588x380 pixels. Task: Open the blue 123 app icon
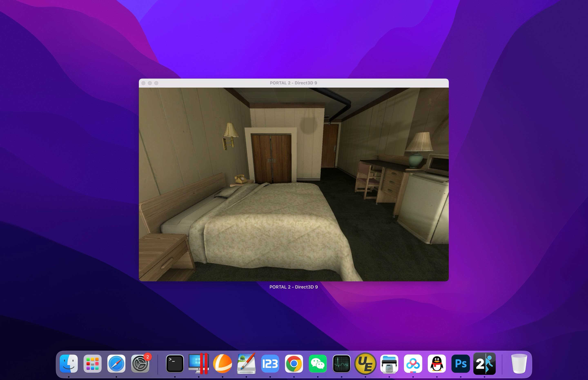pyautogui.click(x=270, y=363)
